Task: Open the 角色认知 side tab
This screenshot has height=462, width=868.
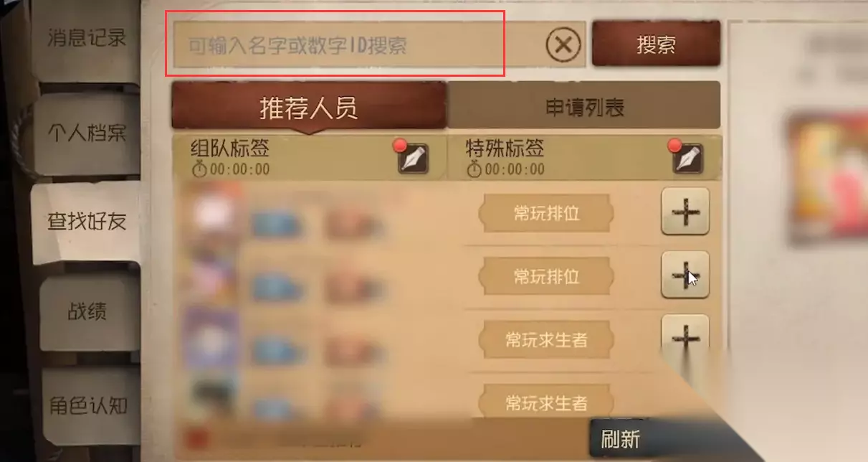Action: coord(87,405)
